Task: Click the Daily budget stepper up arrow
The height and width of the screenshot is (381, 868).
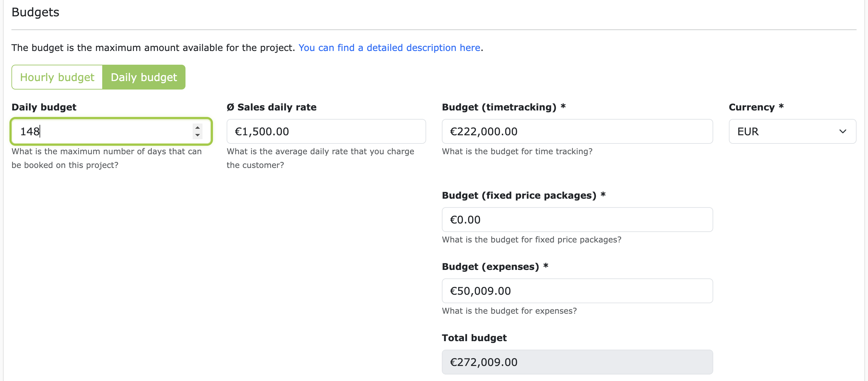Action: (198, 127)
